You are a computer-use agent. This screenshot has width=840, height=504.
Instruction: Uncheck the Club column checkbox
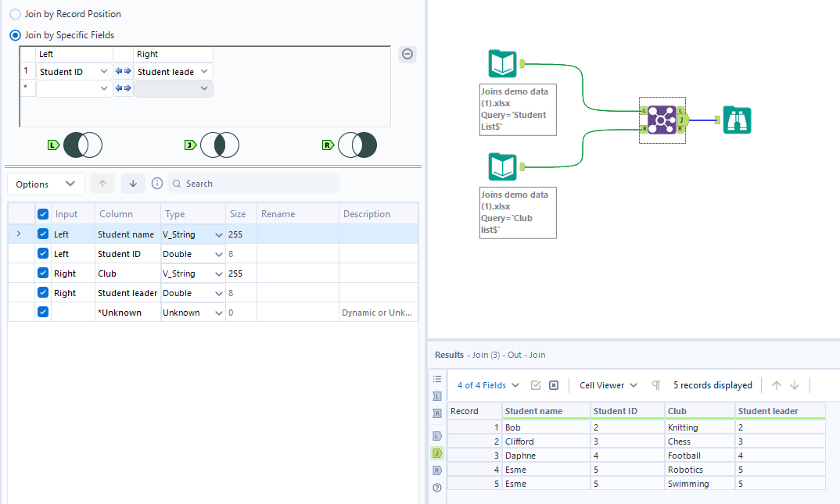point(43,273)
